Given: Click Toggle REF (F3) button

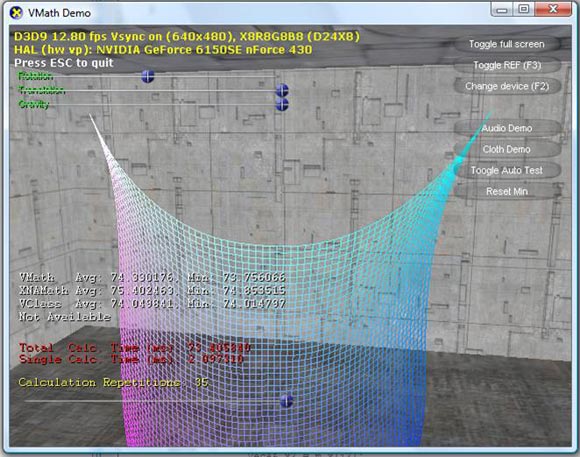Looking at the screenshot, I should 507,65.
